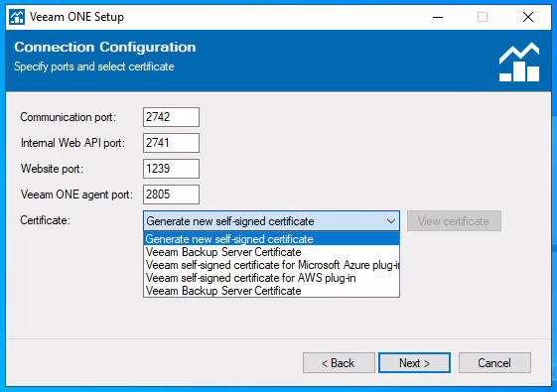Click the Communication port field
This screenshot has height=392, width=557.
click(171, 117)
